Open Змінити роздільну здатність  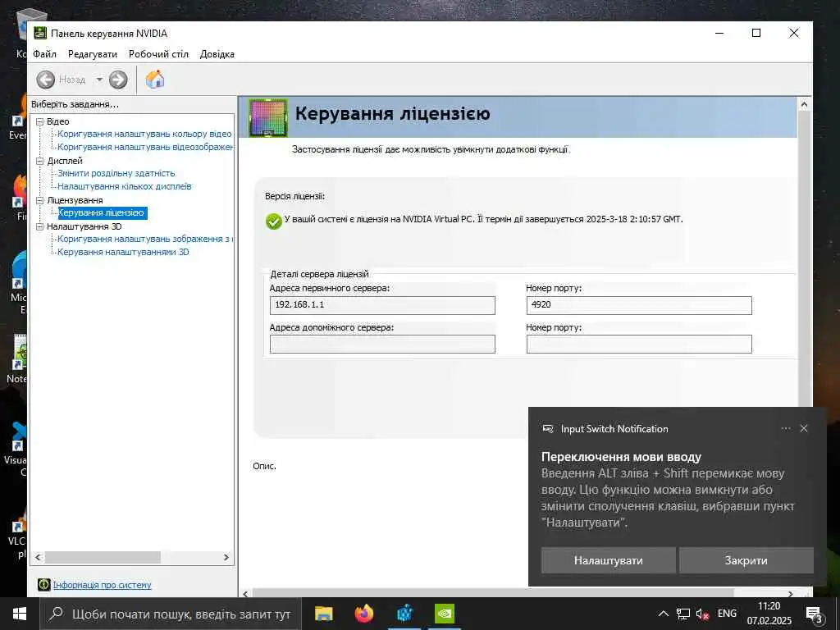[116, 173]
